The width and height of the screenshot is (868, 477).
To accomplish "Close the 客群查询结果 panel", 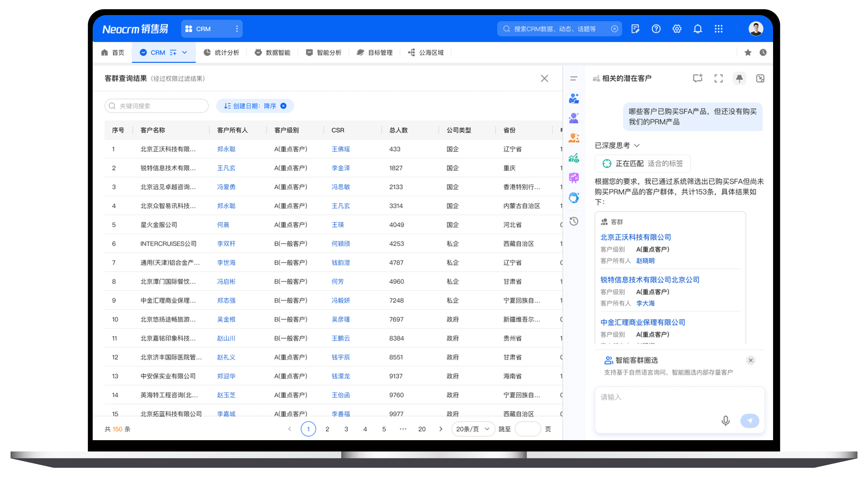I will (x=544, y=78).
